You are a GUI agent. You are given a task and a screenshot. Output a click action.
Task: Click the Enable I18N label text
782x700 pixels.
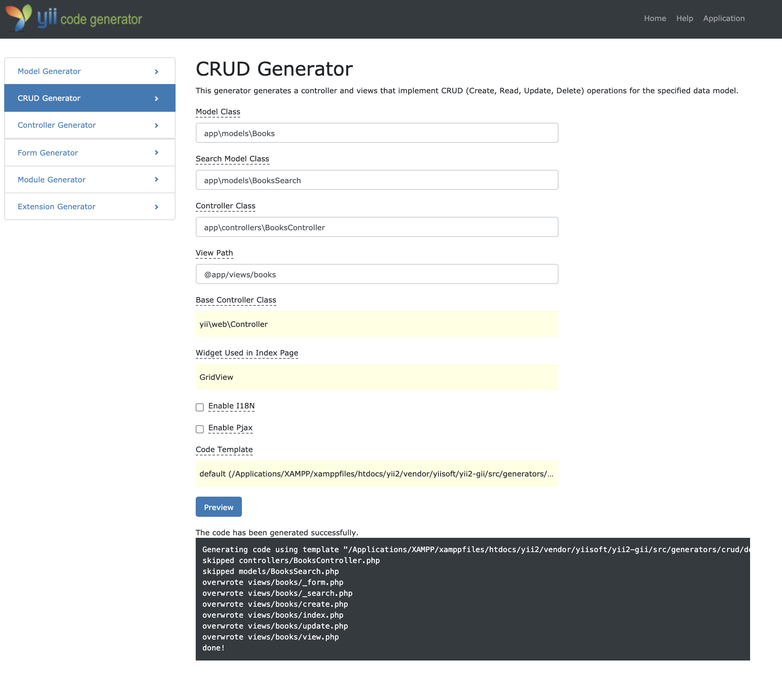point(231,406)
